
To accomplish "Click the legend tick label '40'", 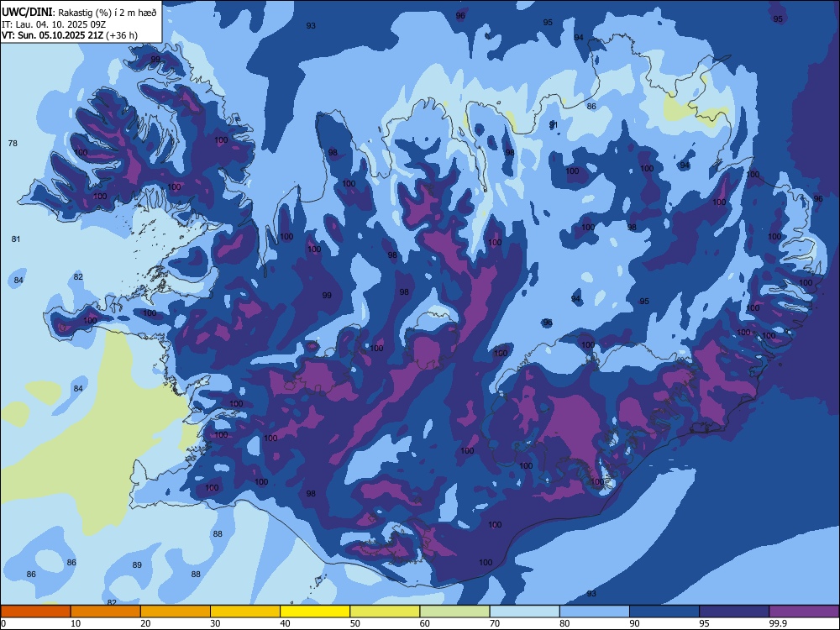I will coord(286,623).
